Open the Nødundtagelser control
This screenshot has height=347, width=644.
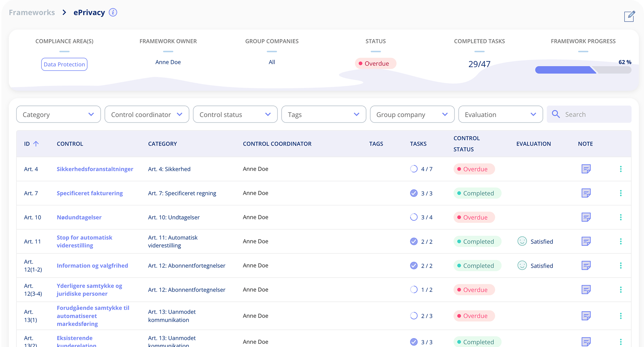[79, 217]
